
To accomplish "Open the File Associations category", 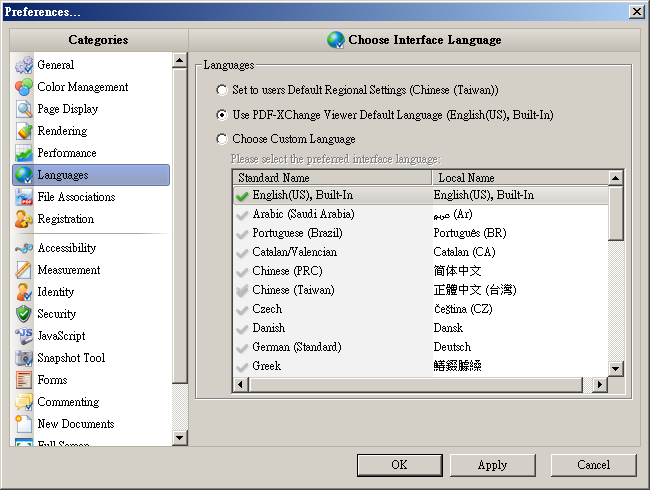I will tap(91, 196).
